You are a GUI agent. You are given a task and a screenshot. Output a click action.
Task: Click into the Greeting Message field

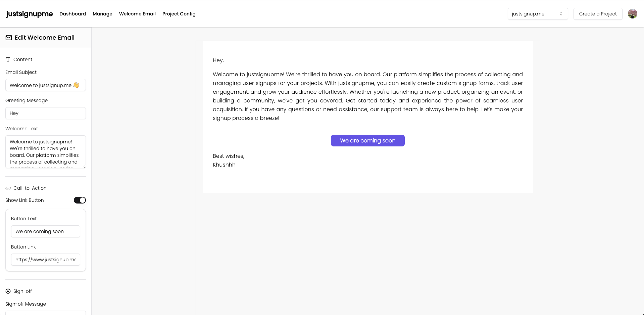[x=46, y=113]
